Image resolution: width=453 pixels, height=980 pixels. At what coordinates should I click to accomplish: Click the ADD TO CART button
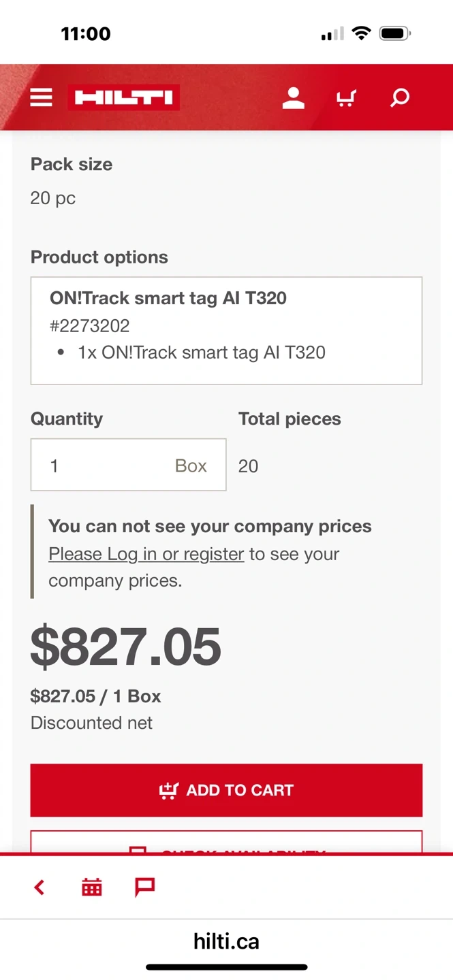pyautogui.click(x=226, y=790)
